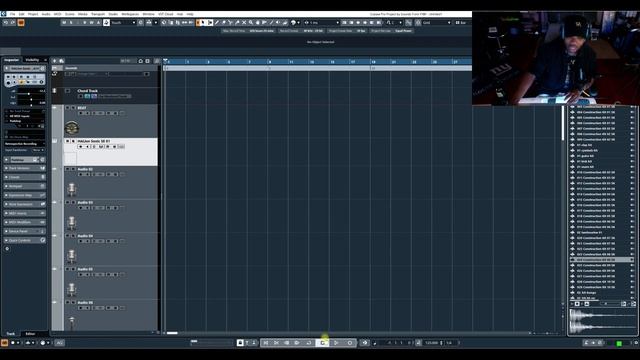Screen dimensions: 640x360
Task: Switch to the Track tab at bottom
Action: click(x=11, y=334)
